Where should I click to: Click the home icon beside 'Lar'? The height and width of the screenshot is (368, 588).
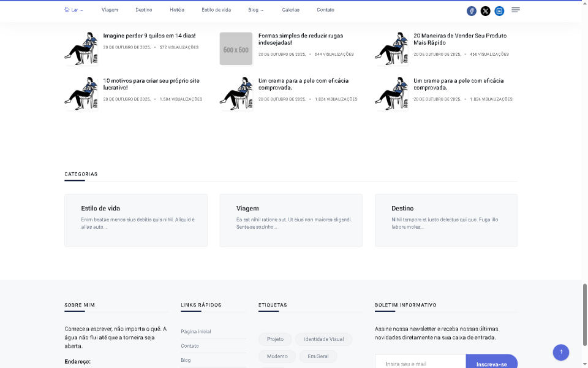point(66,10)
